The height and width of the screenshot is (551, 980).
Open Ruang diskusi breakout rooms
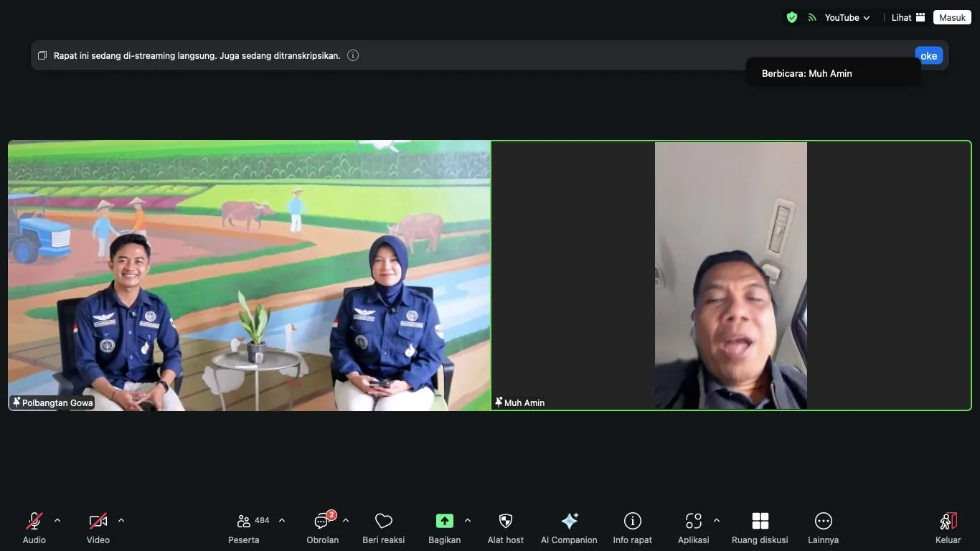coord(760,521)
